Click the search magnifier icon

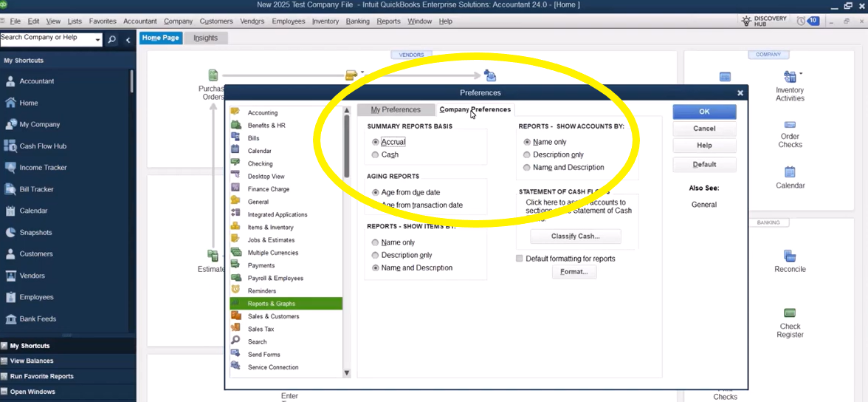[112, 39]
